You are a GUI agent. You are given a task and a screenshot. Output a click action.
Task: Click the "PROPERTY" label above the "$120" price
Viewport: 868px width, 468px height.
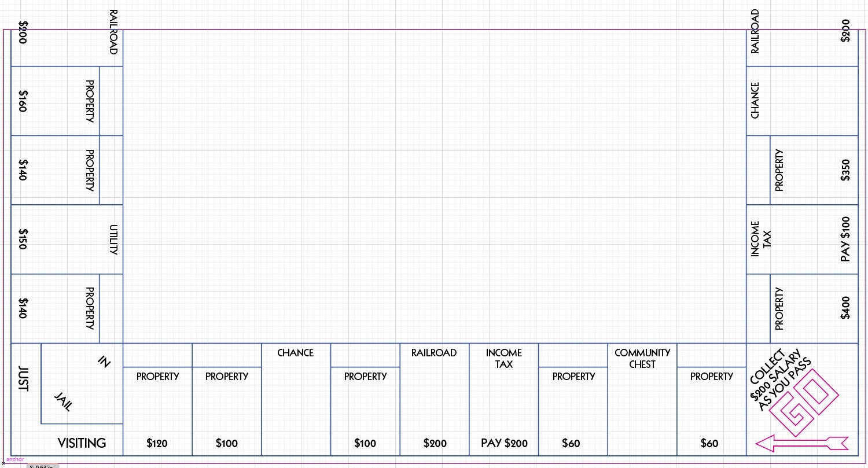tap(157, 377)
